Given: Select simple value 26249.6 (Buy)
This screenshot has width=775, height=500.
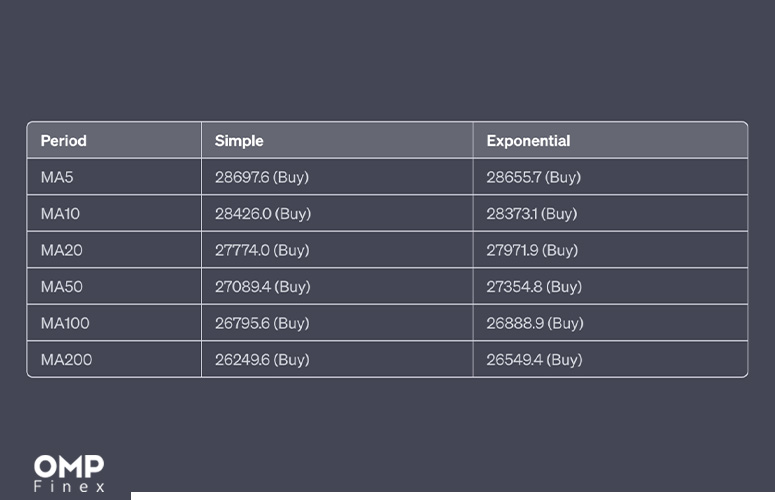Looking at the screenshot, I should click(x=262, y=360).
